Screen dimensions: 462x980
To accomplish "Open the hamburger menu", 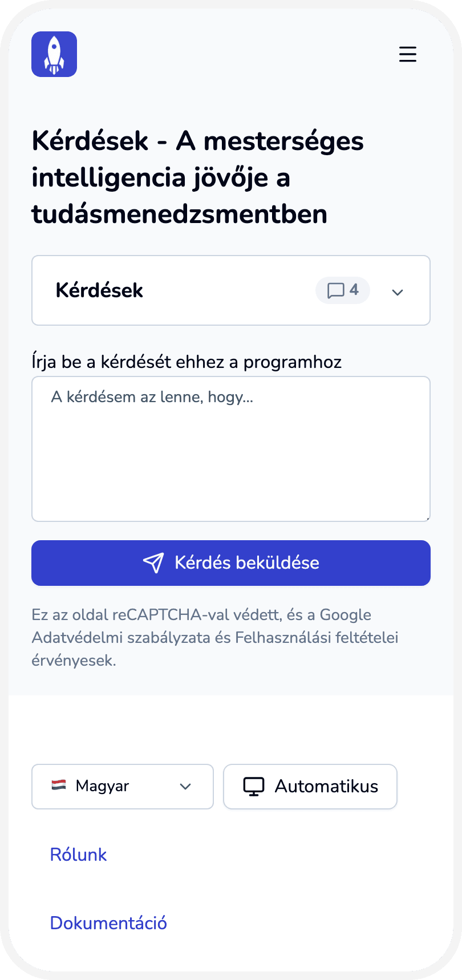I will point(408,54).
